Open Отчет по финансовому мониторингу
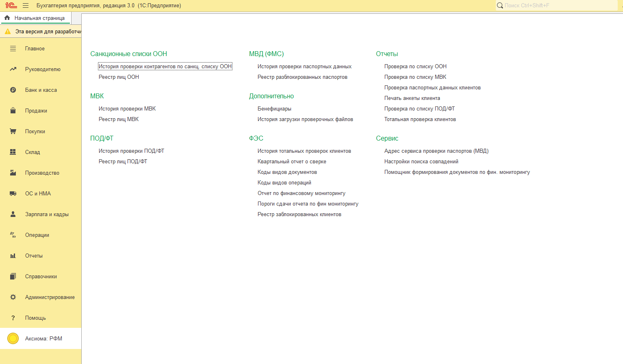623x364 pixels. [x=302, y=193]
